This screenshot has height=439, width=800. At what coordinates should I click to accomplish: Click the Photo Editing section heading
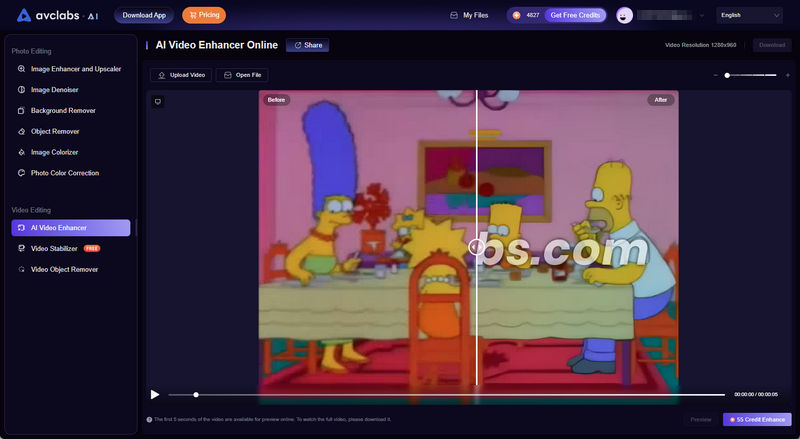pyautogui.click(x=31, y=51)
